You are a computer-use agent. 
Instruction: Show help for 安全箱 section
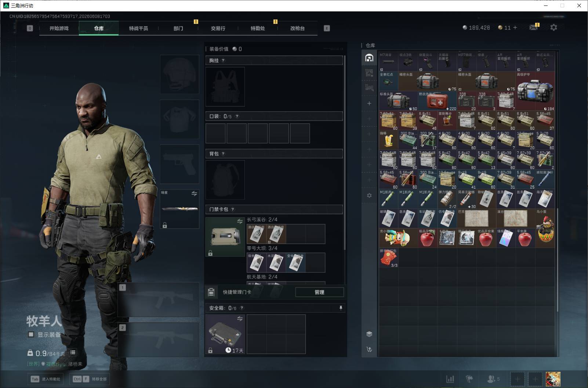[x=242, y=308]
